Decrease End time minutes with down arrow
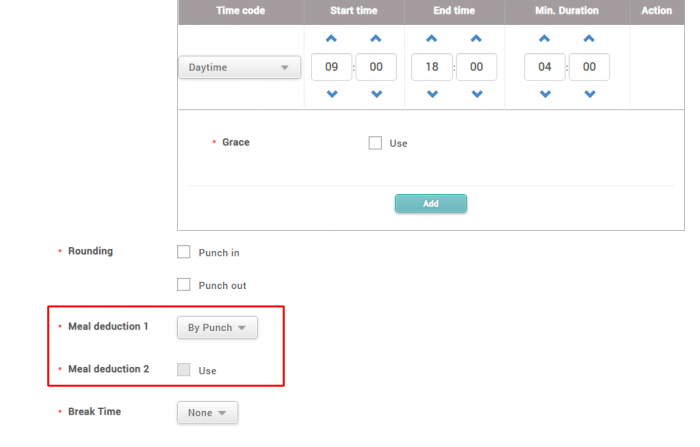Screen dimensions: 700x447 (476, 94)
